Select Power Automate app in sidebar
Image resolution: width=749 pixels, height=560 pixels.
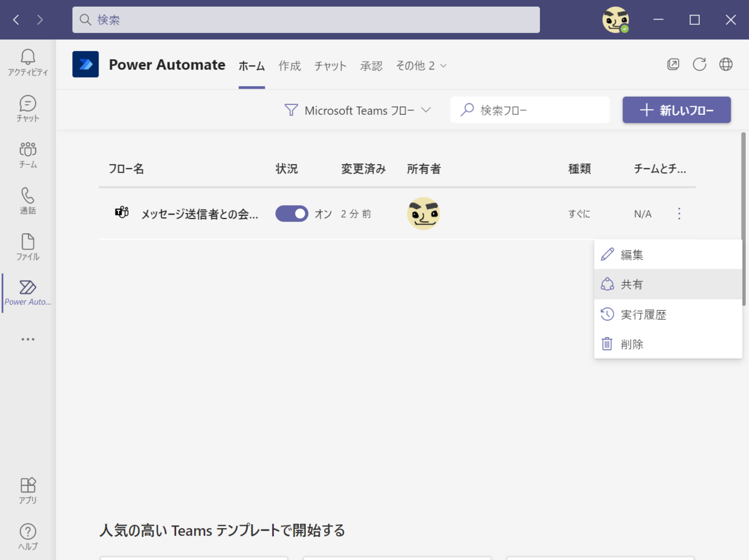click(x=27, y=293)
